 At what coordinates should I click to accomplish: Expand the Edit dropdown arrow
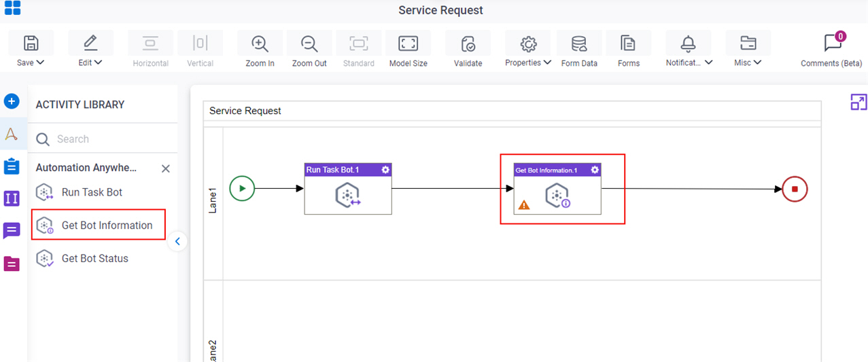tap(98, 62)
